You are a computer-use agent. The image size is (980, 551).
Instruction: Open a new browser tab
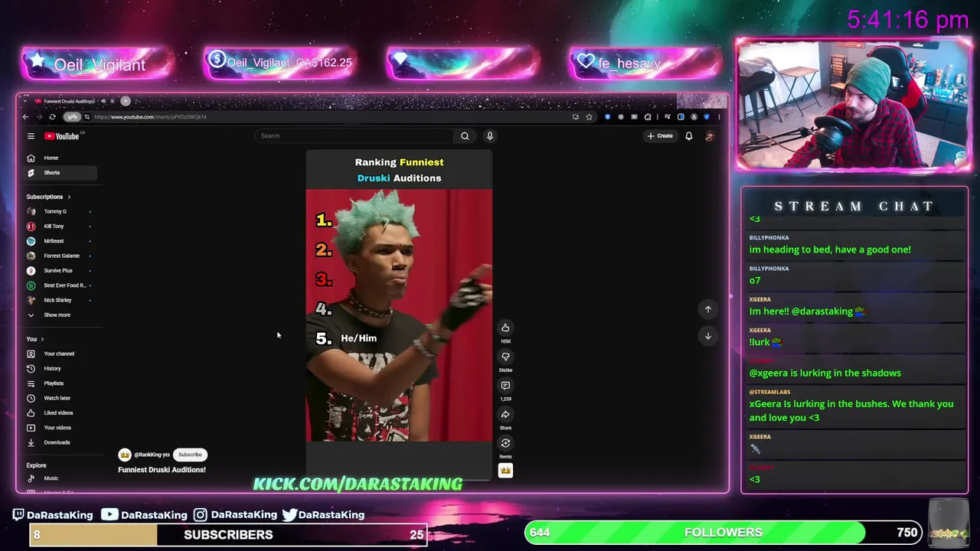[x=126, y=101]
